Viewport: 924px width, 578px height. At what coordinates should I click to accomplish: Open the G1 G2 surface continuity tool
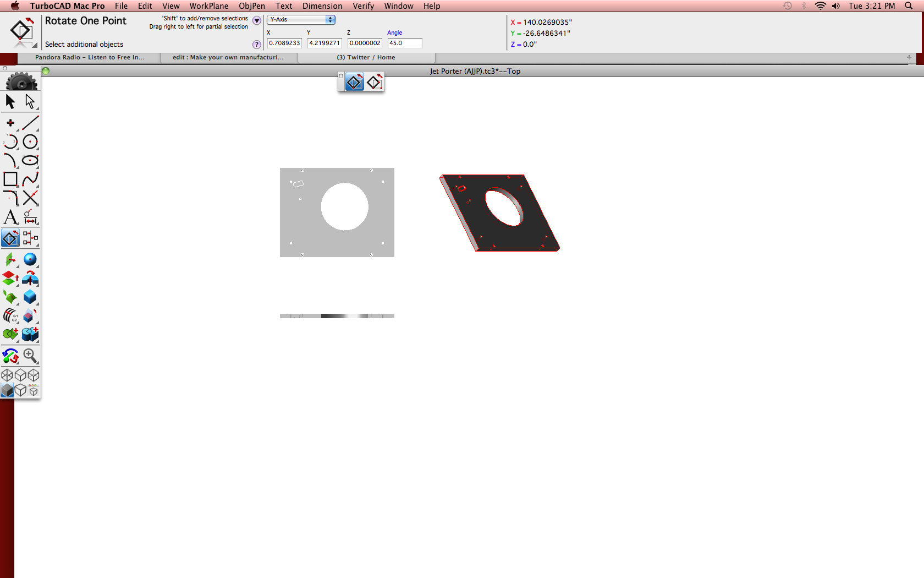click(x=10, y=316)
